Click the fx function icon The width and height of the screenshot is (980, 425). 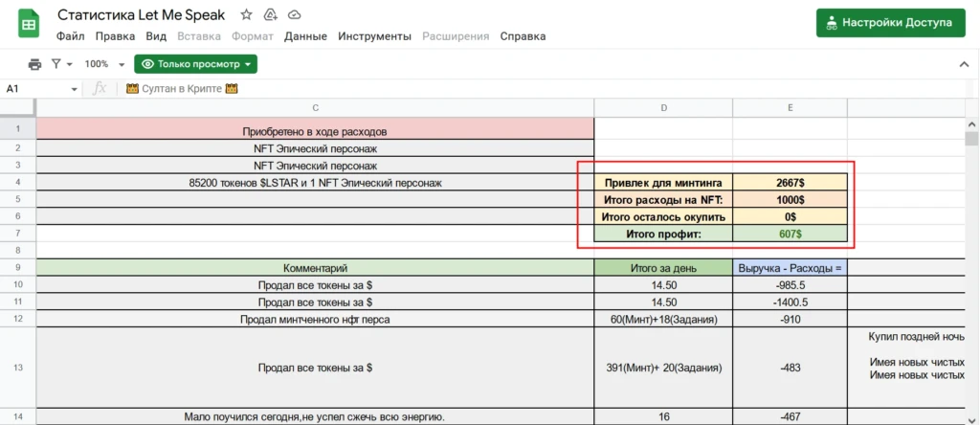100,89
